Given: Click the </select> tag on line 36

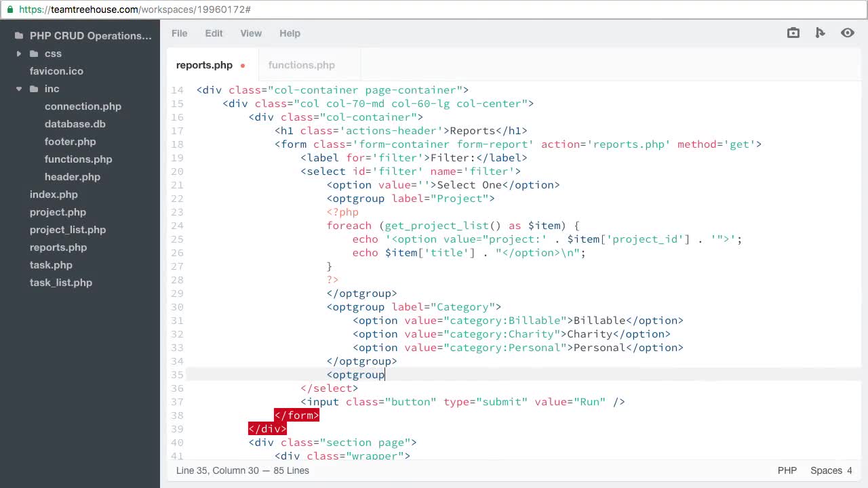Looking at the screenshot, I should click(330, 388).
